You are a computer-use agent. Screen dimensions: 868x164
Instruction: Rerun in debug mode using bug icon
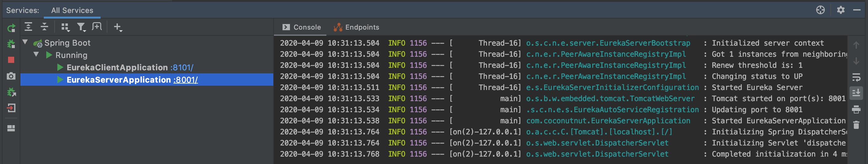tap(11, 44)
